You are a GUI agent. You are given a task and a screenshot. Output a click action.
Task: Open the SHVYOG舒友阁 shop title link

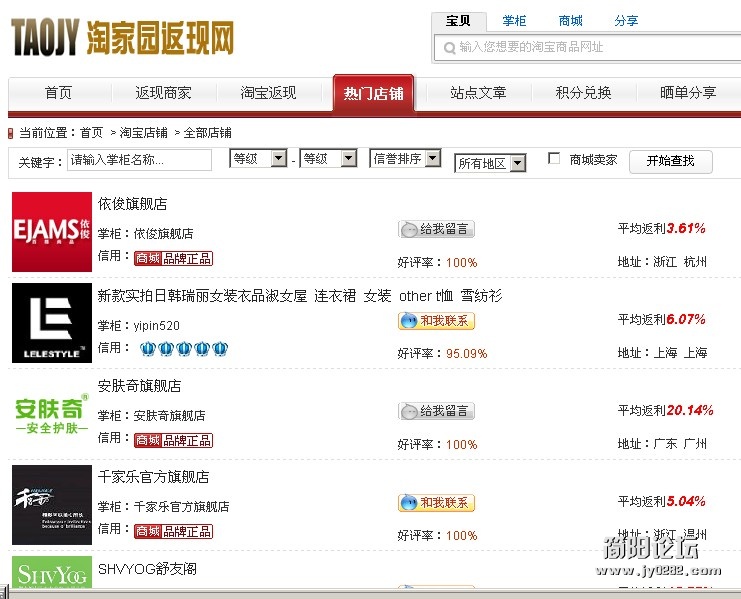(x=147, y=569)
